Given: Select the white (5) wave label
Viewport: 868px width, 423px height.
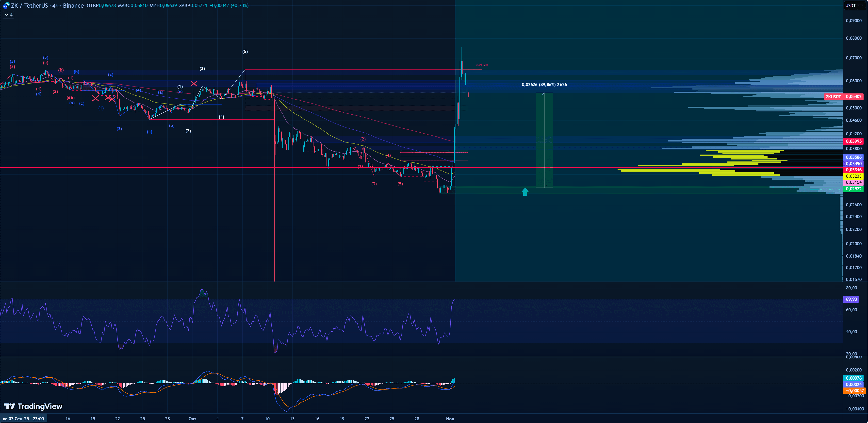Looking at the screenshot, I should tap(245, 52).
